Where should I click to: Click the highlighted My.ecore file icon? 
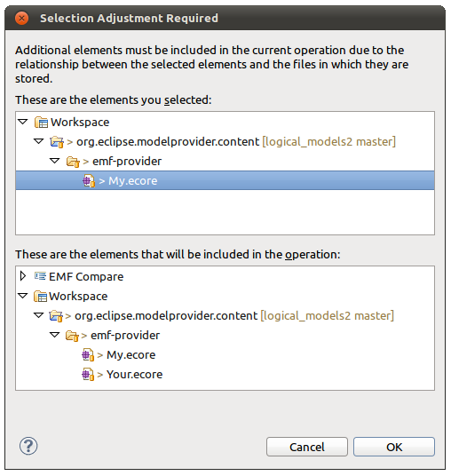point(89,181)
